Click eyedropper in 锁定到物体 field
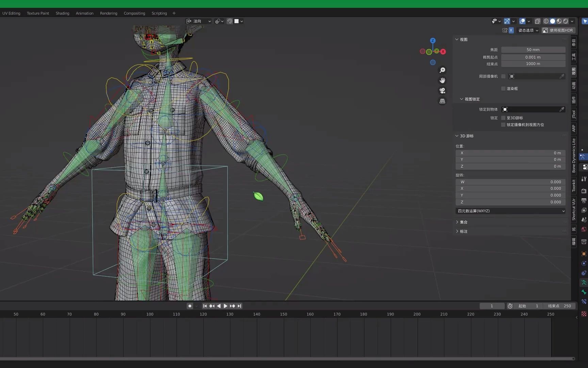588x368 pixels. click(562, 109)
